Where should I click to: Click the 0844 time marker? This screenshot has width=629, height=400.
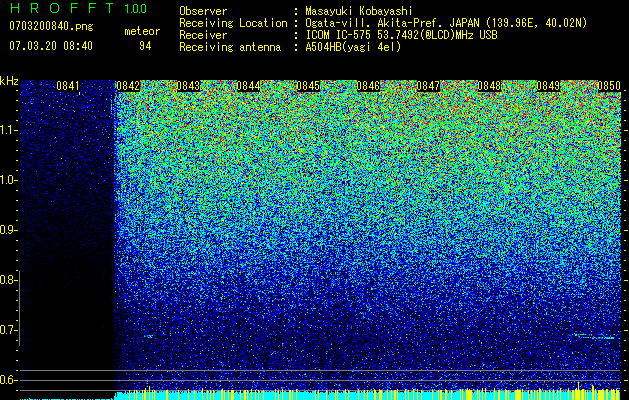[x=248, y=86]
